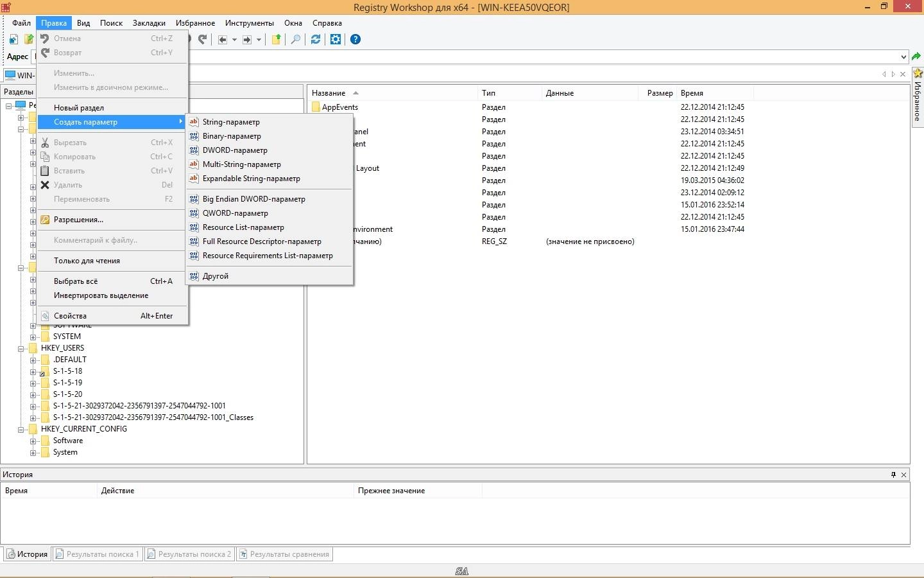This screenshot has width=924, height=578.
Task: Go forward with the right arrow toolbar icon
Action: (x=247, y=40)
